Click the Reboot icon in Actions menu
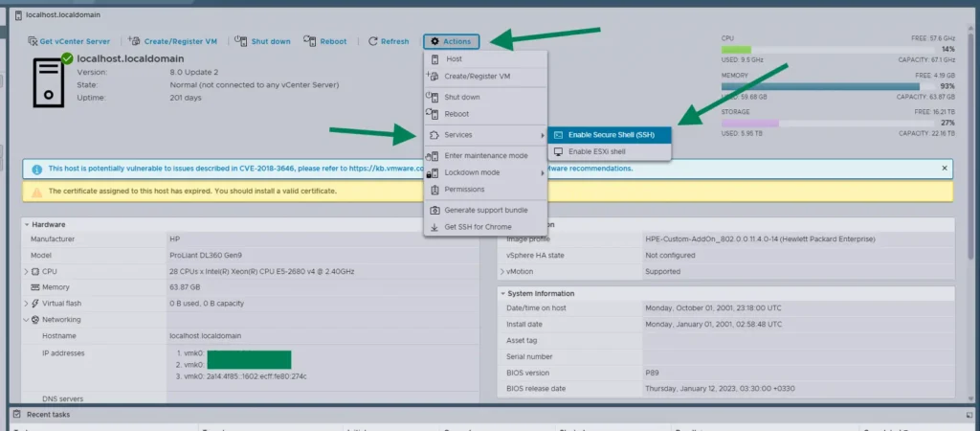980x431 pixels. tap(433, 114)
